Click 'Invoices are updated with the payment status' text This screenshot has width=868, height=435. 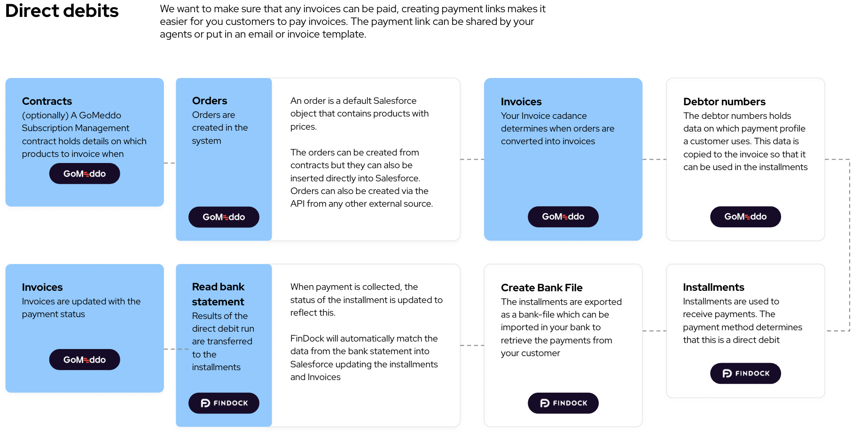coord(81,308)
